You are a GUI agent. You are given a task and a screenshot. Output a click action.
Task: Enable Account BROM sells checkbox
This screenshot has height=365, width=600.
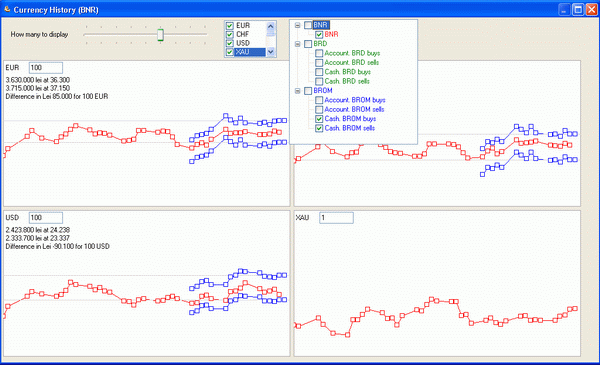pyautogui.click(x=319, y=109)
